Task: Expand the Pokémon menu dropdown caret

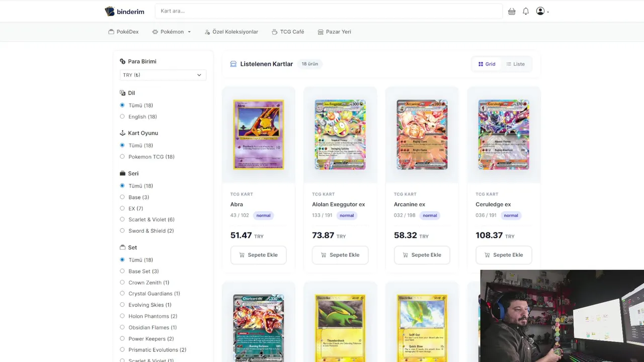Action: tap(189, 32)
